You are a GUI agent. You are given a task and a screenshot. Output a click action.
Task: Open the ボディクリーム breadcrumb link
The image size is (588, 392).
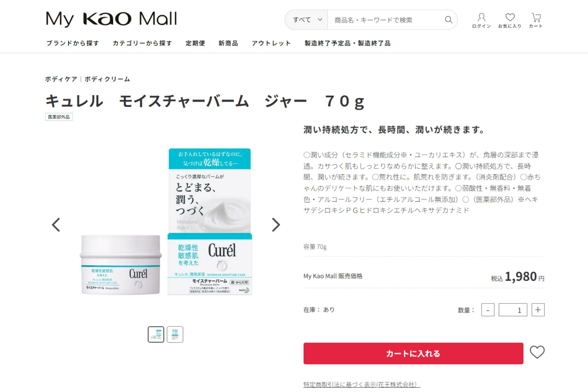click(x=107, y=79)
